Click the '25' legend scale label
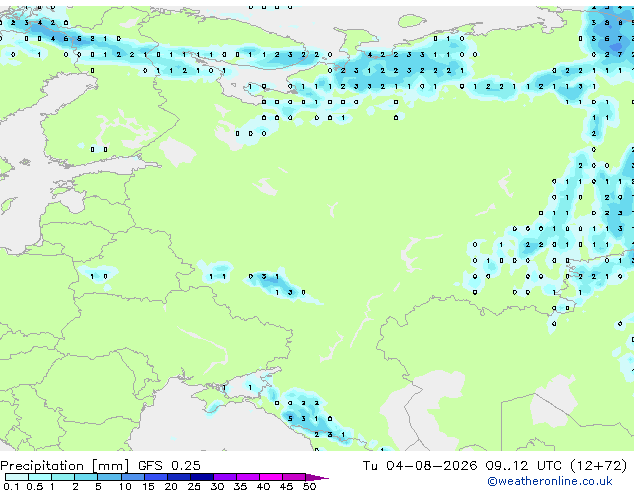The width and height of the screenshot is (634, 490). click(x=194, y=486)
